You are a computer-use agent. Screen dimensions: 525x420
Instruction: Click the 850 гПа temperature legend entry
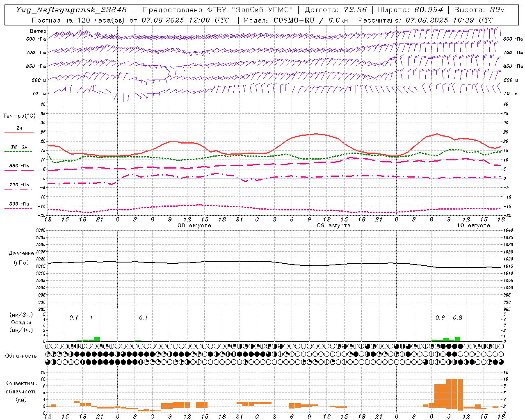click(x=19, y=166)
